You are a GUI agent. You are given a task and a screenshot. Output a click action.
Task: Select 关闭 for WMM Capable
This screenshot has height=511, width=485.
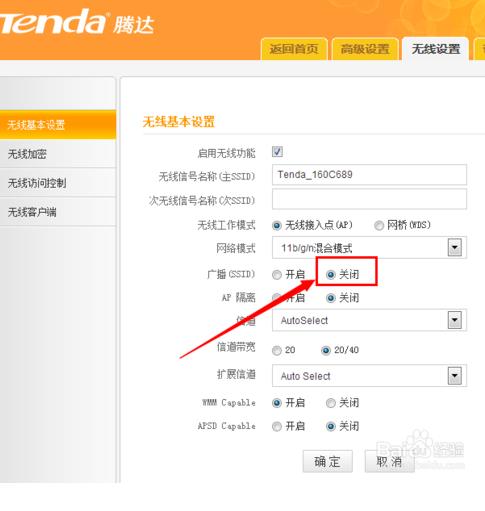coord(330,403)
